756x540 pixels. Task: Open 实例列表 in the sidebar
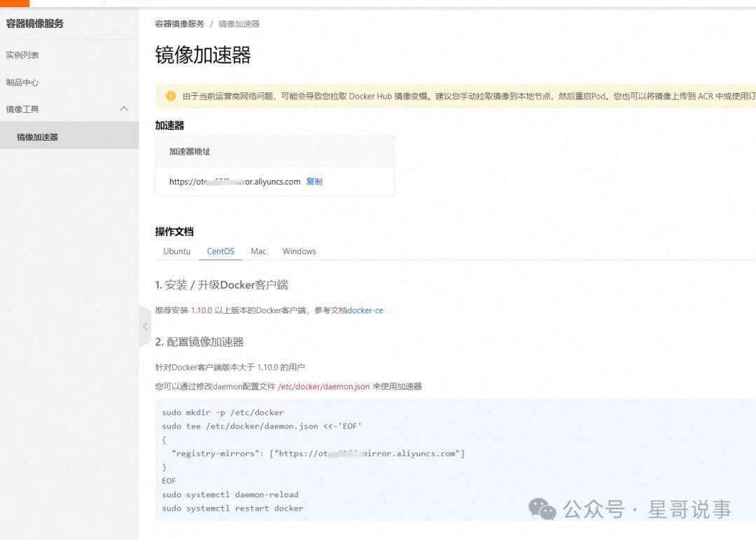(x=22, y=55)
